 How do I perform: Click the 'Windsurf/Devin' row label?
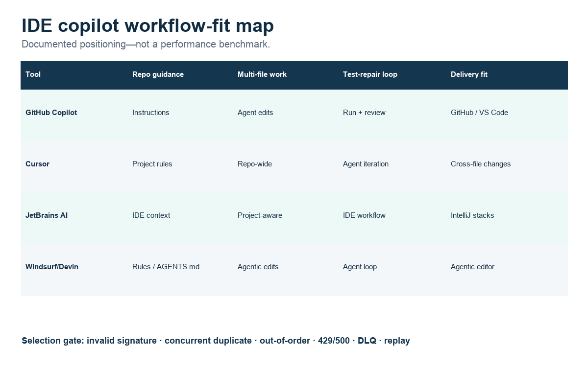(52, 267)
